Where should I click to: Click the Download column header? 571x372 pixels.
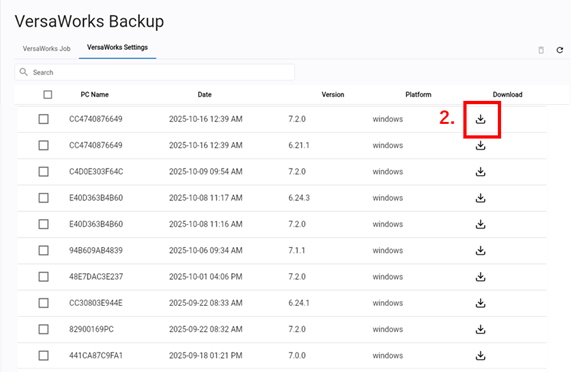[508, 95]
